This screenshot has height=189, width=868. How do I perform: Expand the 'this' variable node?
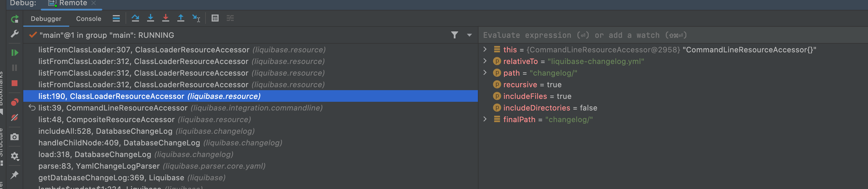pos(485,49)
